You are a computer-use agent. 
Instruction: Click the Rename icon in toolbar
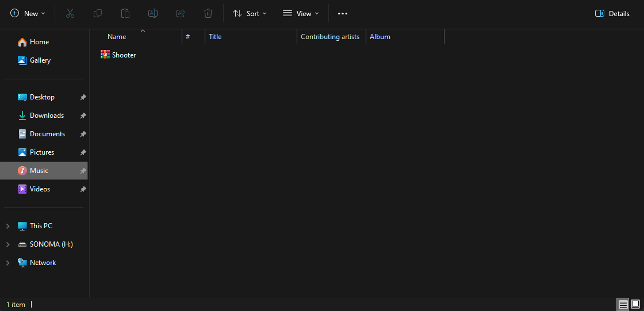(153, 13)
